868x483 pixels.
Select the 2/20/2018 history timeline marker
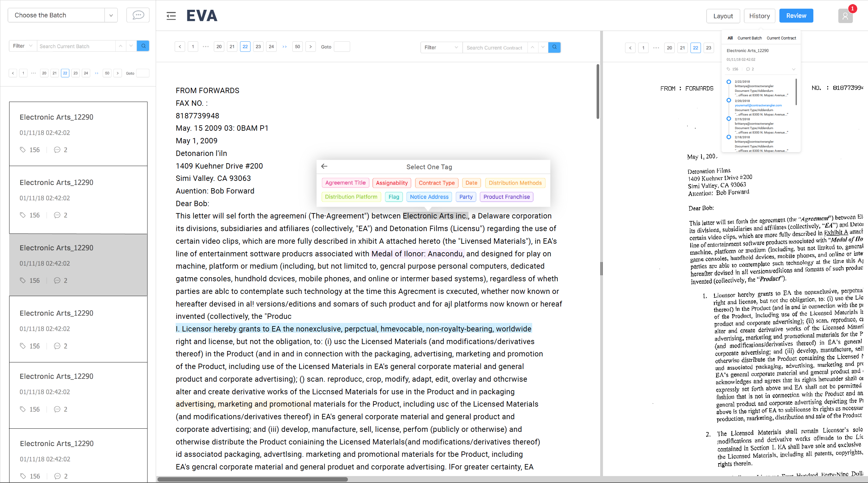click(x=728, y=100)
